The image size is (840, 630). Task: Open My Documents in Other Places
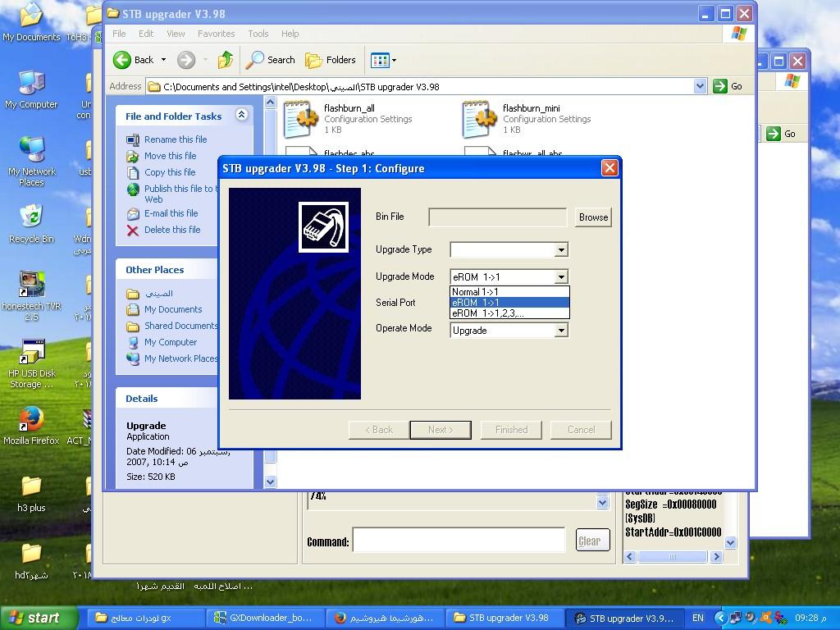click(x=173, y=309)
